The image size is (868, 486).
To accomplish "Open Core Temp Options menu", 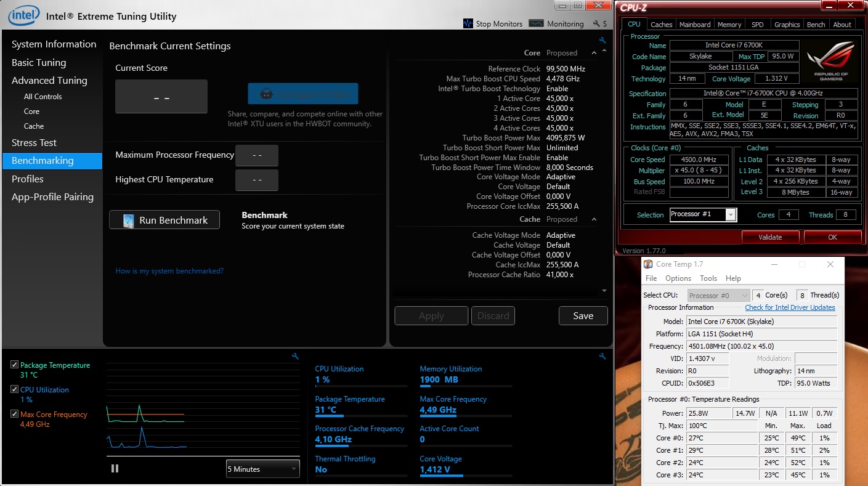I will tap(678, 278).
